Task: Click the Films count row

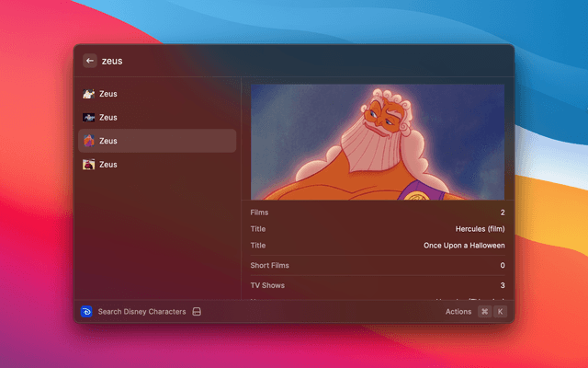Action: tap(377, 213)
